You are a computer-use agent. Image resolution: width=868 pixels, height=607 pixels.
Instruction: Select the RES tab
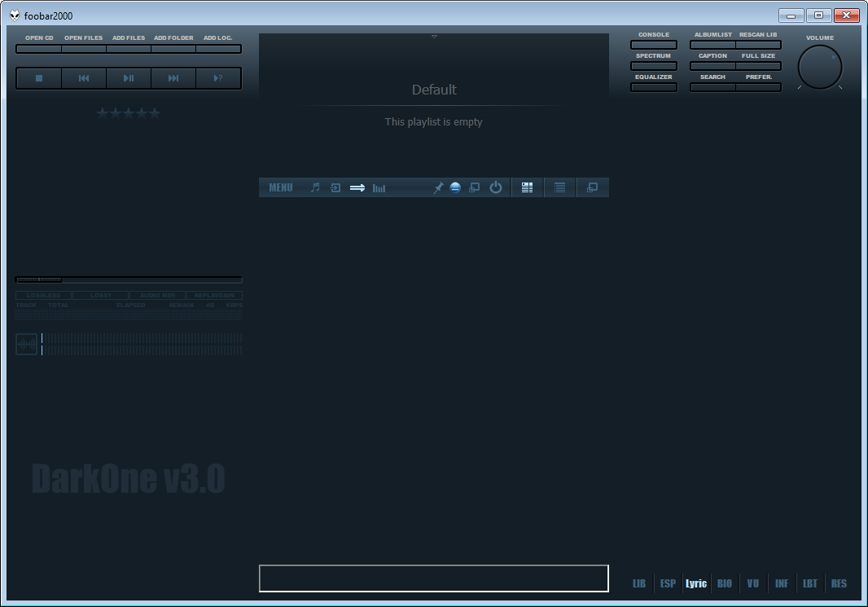(x=839, y=583)
